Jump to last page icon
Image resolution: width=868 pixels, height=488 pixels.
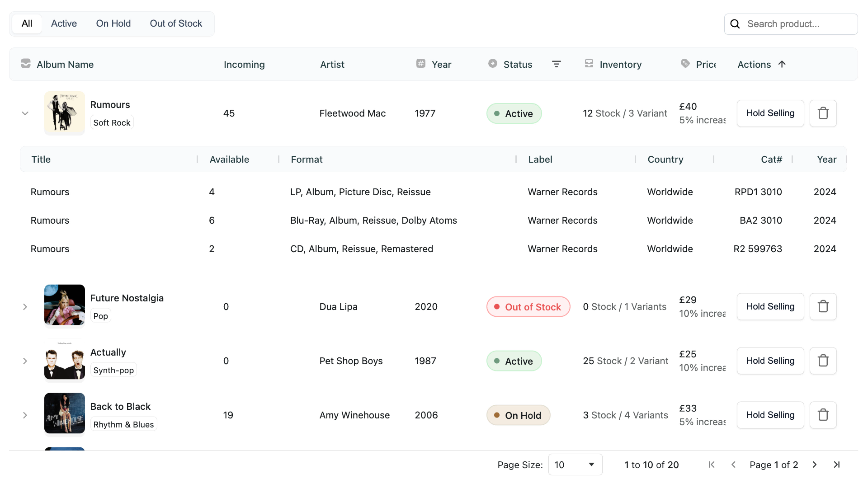(x=836, y=465)
